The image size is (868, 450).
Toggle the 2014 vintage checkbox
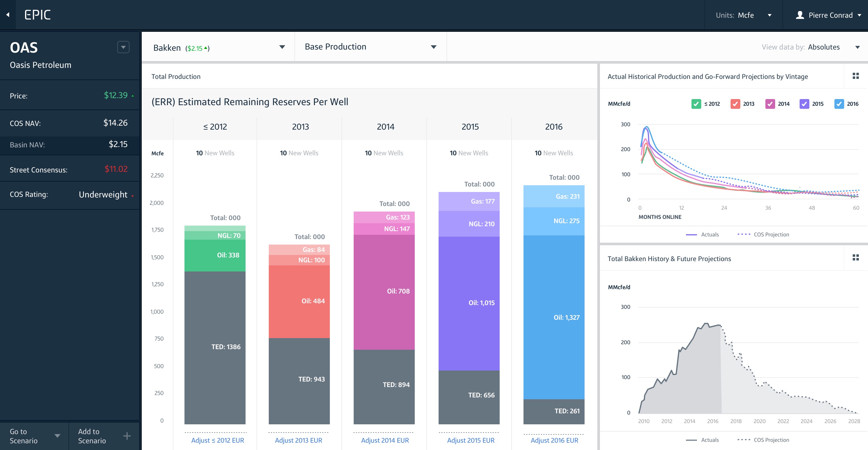(x=770, y=104)
